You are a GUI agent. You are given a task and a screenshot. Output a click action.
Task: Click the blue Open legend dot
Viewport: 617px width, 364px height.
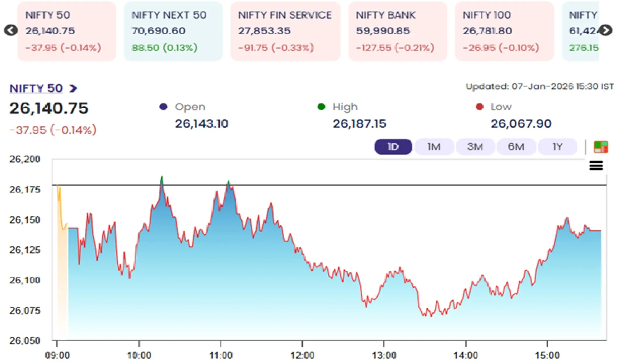pos(163,107)
